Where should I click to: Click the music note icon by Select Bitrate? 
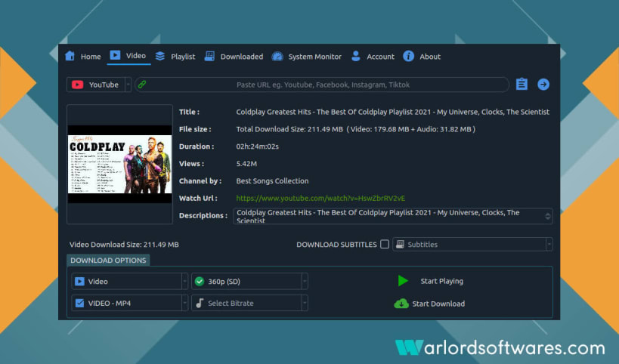pos(200,303)
